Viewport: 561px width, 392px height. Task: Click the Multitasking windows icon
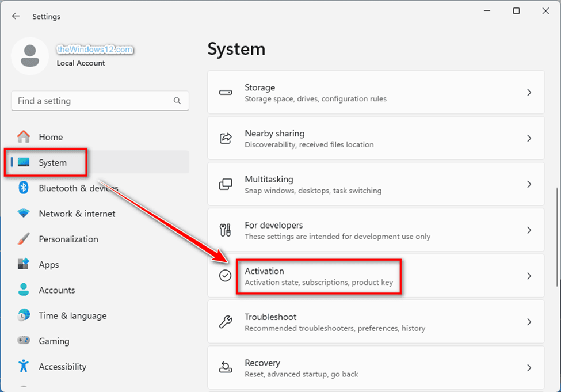(x=226, y=184)
